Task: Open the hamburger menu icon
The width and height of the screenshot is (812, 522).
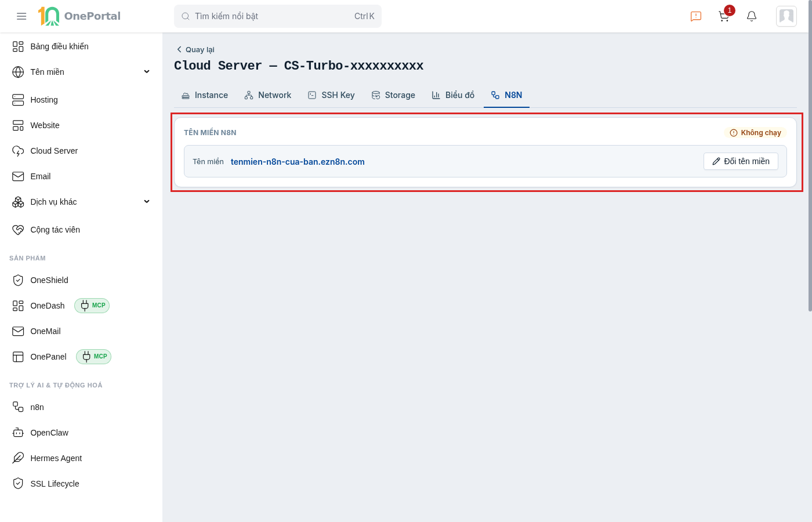Action: [21, 16]
